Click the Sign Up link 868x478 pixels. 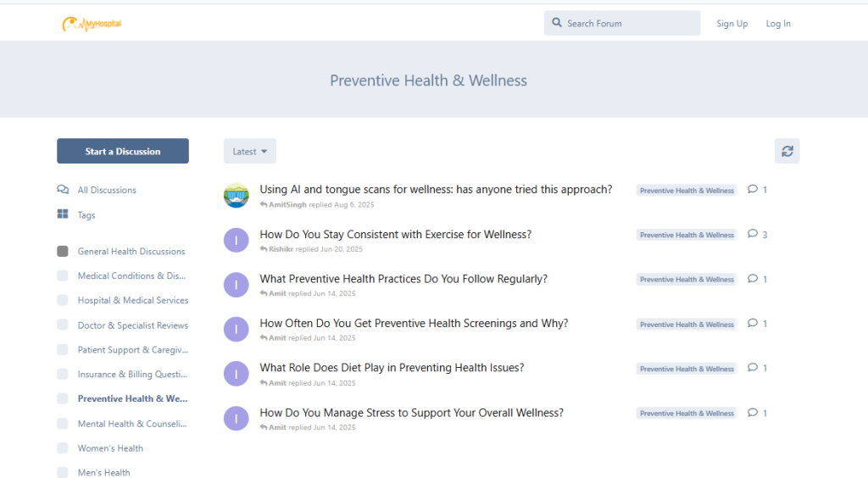coord(732,24)
